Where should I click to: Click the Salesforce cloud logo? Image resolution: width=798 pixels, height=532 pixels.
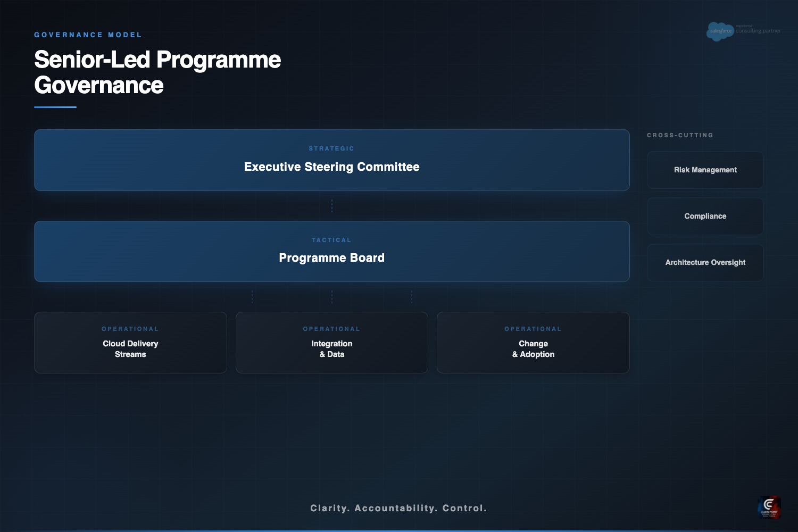click(720, 31)
